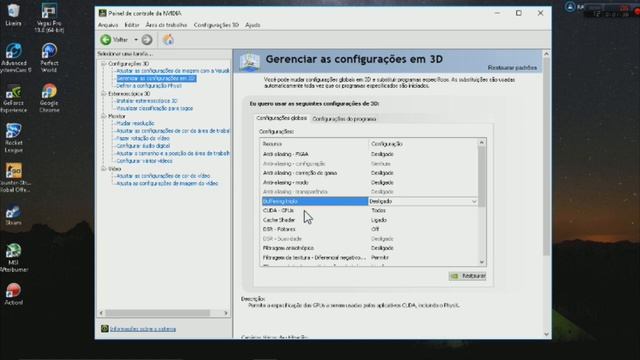Open Ajustar configurações de cor da área de trabalho

[173, 131]
